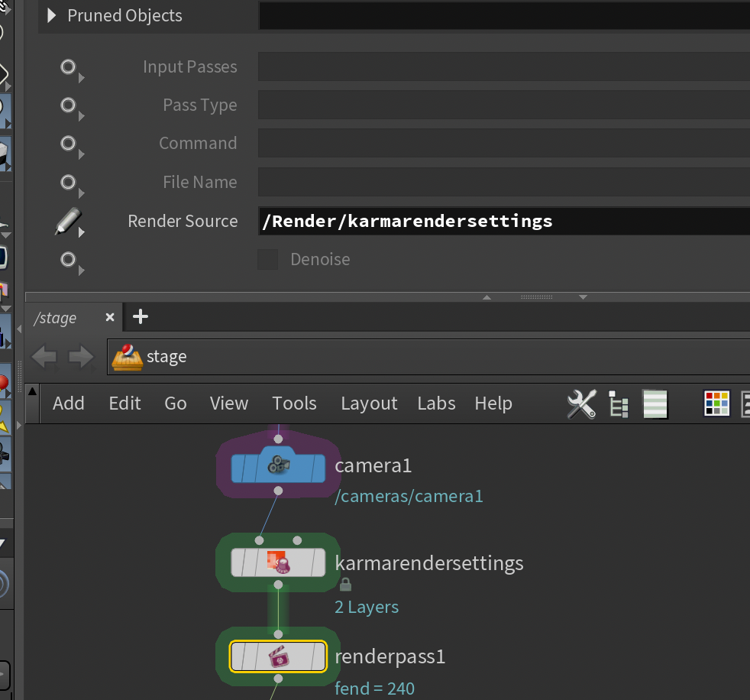
Task: Select the /stage tab
Action: [x=55, y=318]
